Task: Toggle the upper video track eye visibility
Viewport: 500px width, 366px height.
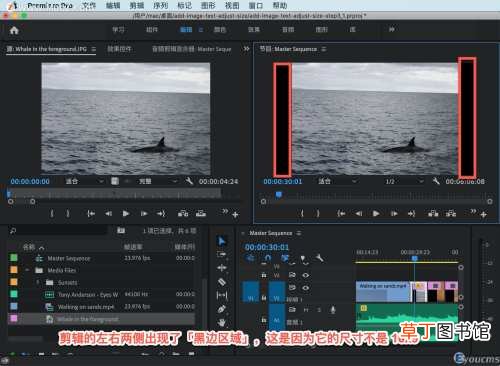Action: coord(305,275)
